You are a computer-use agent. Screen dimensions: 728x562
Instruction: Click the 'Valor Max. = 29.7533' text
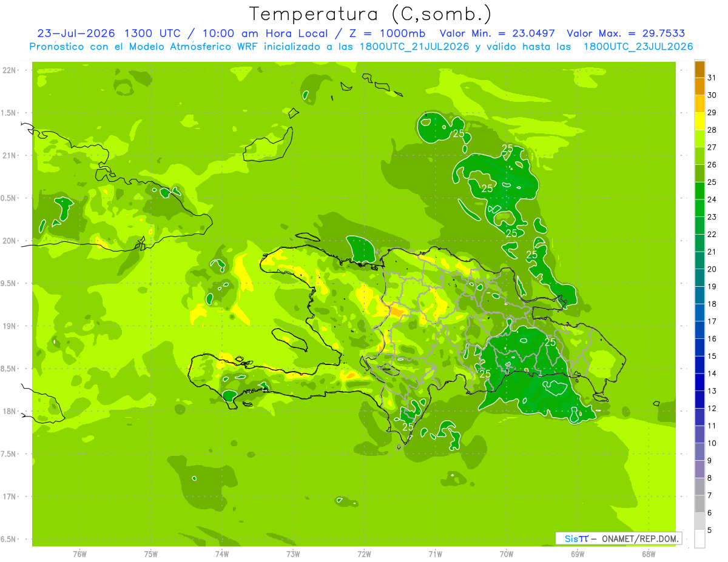point(627,33)
